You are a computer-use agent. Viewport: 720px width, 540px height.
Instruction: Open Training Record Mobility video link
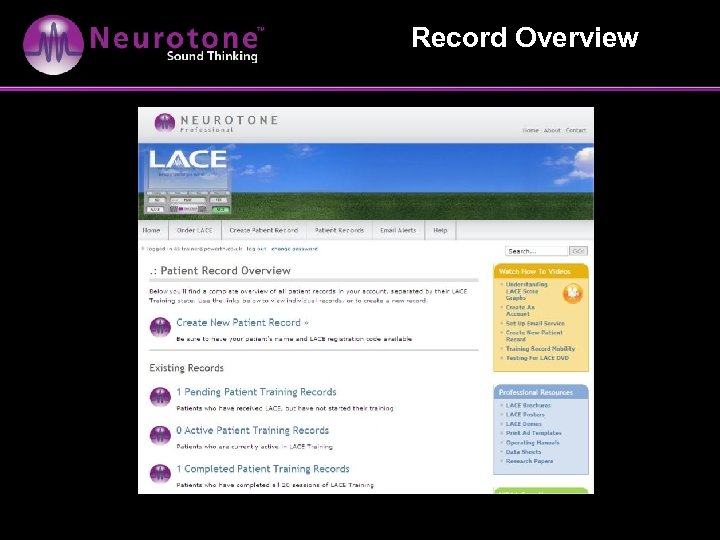click(540, 349)
